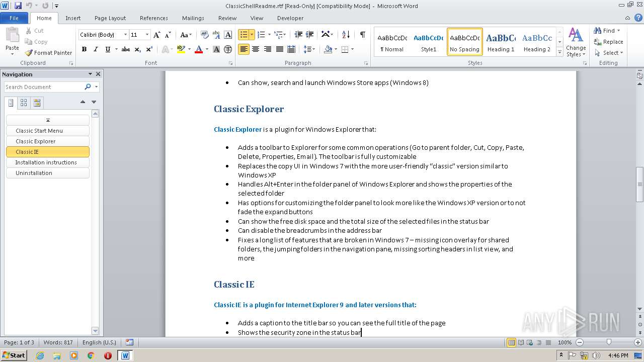Screen dimensions: 644x362
Task: Open the Numbering list dropdown arrow
Action: click(x=269, y=35)
